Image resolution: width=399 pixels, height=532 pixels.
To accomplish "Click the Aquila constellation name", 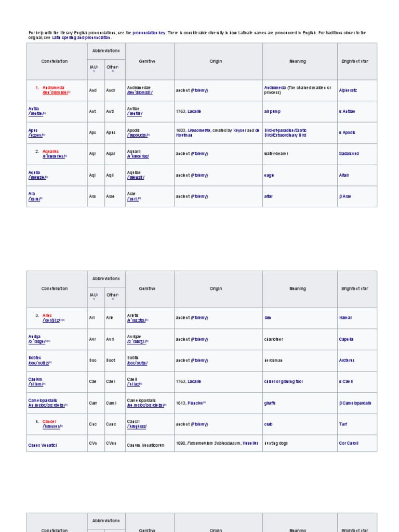I will 34,172.
